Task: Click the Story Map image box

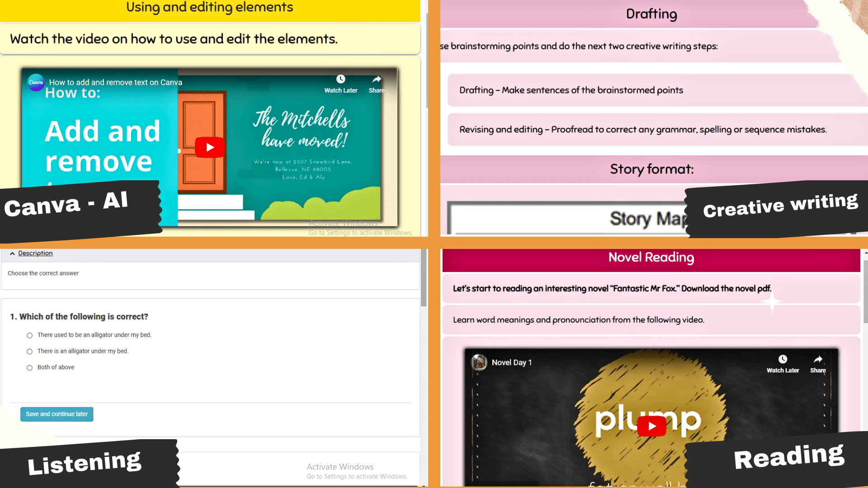Action: 565,218
